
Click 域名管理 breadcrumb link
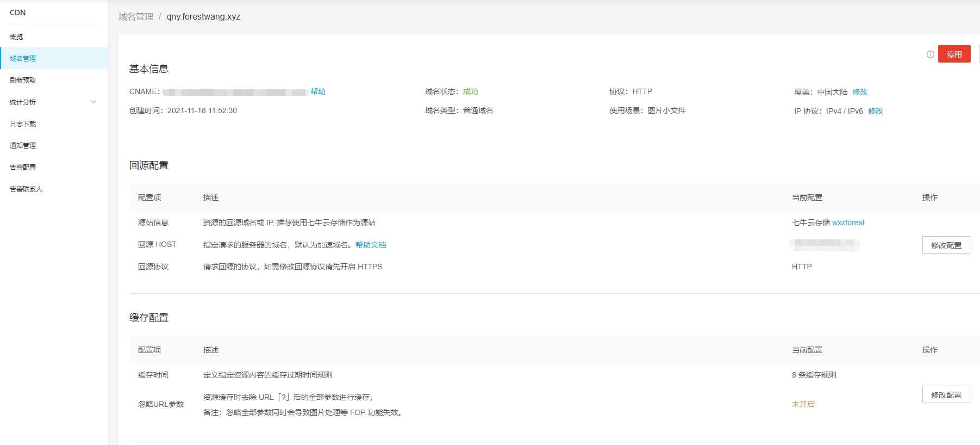pos(136,16)
